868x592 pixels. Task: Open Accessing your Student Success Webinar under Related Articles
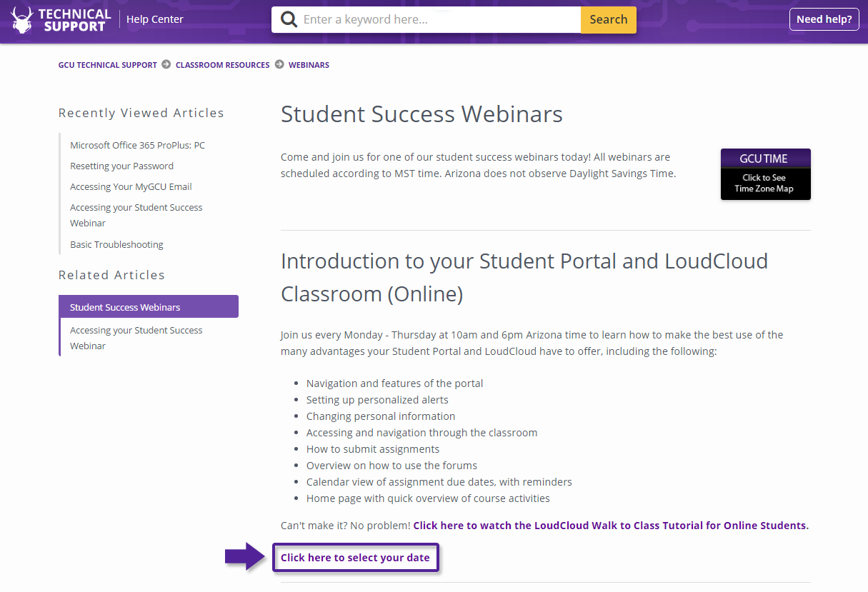(136, 338)
